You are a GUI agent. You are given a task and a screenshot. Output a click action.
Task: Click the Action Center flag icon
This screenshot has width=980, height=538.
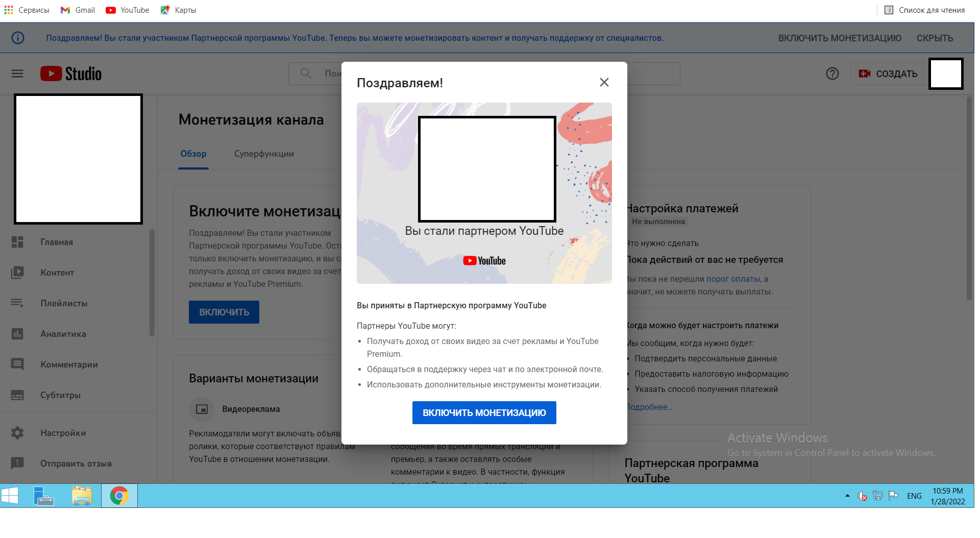[893, 496]
